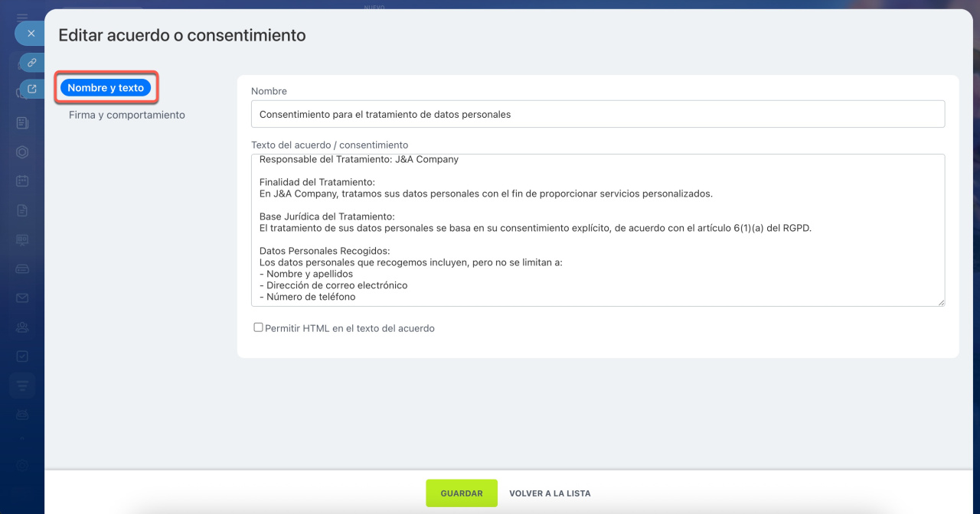980x514 pixels.
Task: Open the tasks checkmark icon in sidebar
Action: [22, 356]
